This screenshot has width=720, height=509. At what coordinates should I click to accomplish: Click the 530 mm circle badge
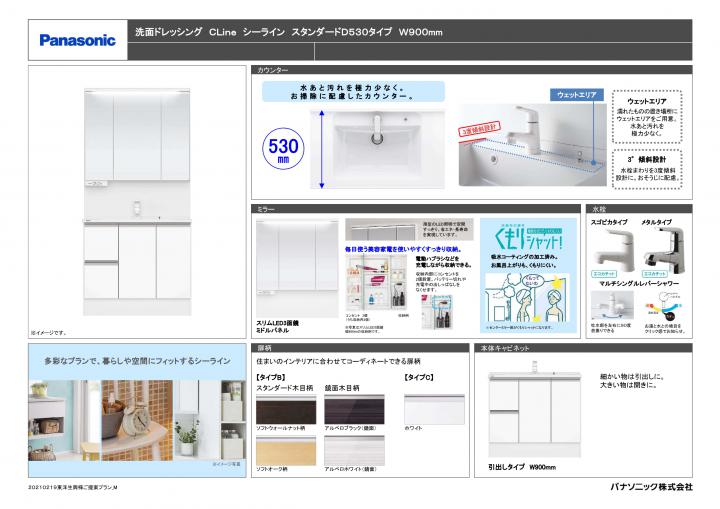283,148
